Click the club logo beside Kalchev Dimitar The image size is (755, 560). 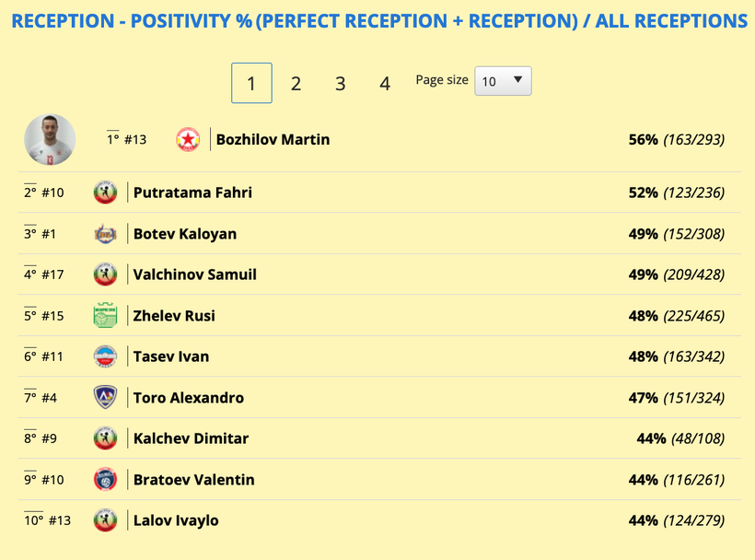105,438
